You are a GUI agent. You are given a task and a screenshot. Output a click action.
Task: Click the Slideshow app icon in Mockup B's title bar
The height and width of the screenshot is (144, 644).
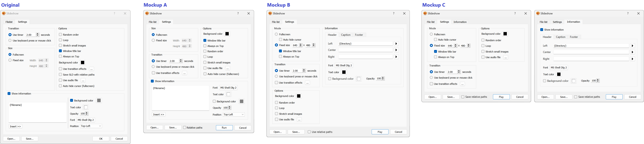click(x=270, y=13)
